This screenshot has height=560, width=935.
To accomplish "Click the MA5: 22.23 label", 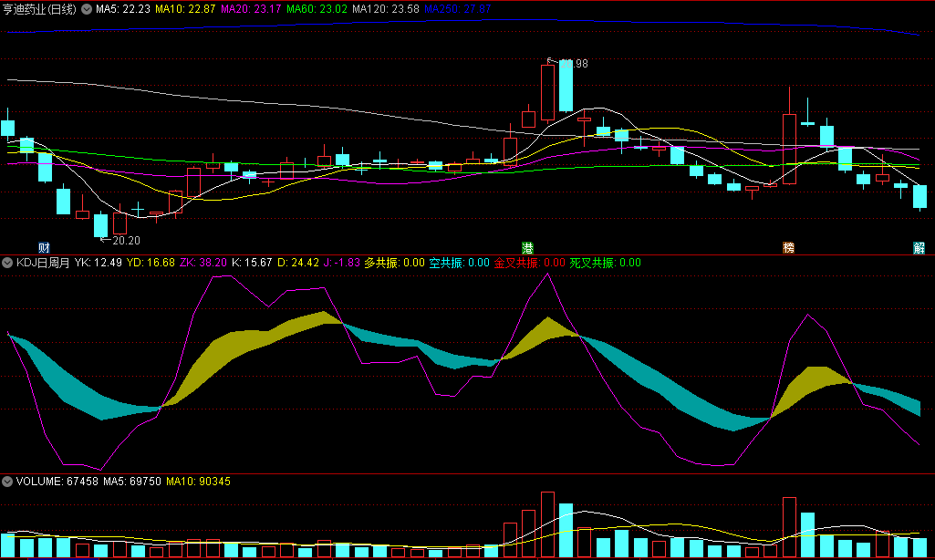I will pos(123,9).
